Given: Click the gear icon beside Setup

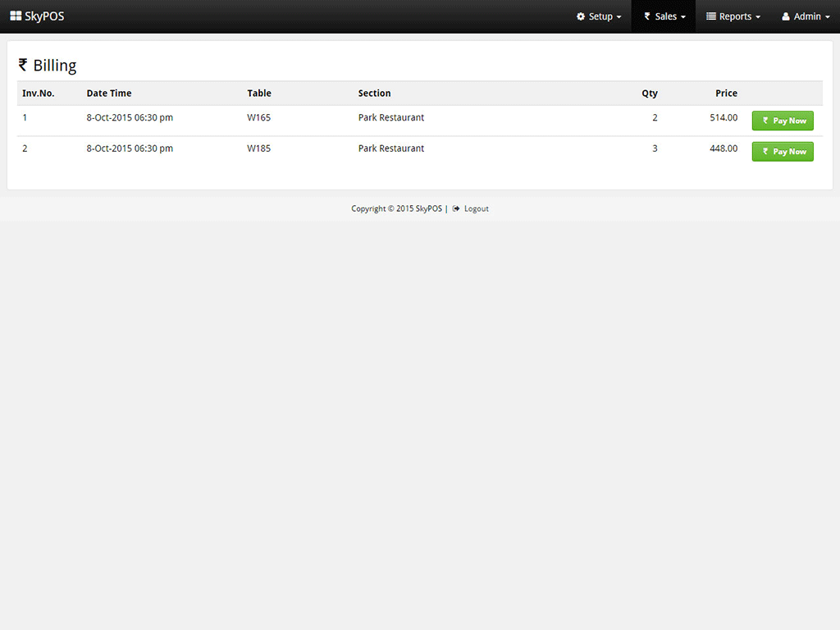Looking at the screenshot, I should (x=581, y=16).
